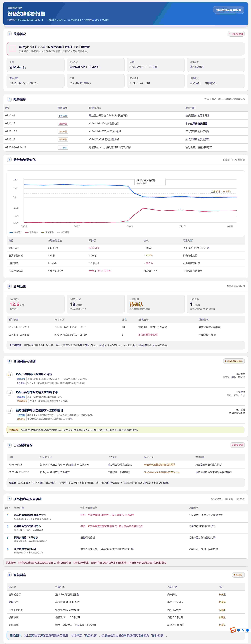Image resolution: width=251 pixels, height=644 pixels.
Task: Click the 09:42:16 首发报警 chart tooltip
Action: (150, 182)
